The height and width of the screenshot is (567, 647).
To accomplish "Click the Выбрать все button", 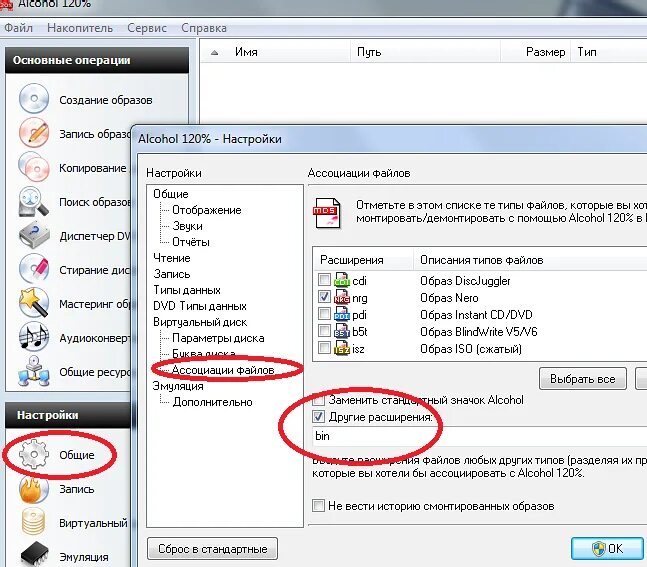I will click(583, 379).
